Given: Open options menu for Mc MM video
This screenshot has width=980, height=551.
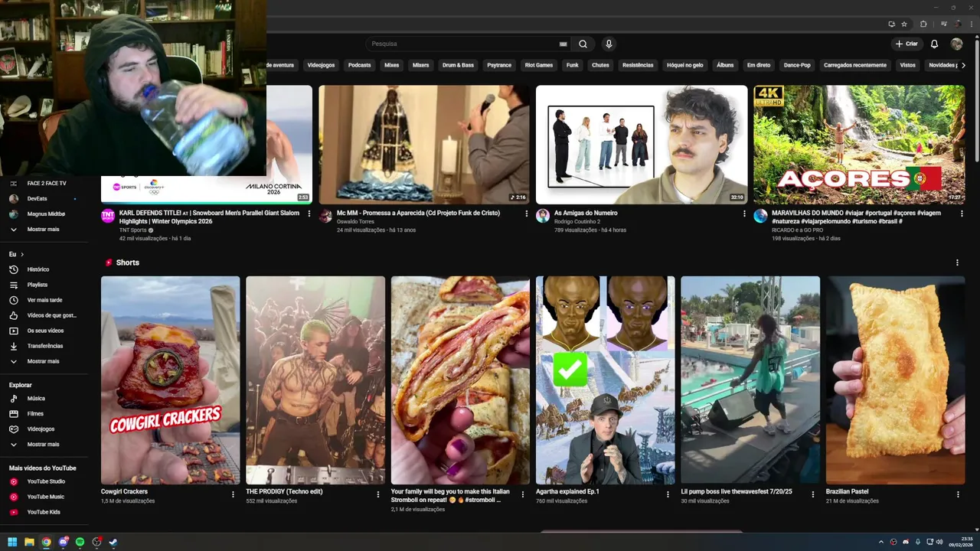Looking at the screenshot, I should [527, 214].
